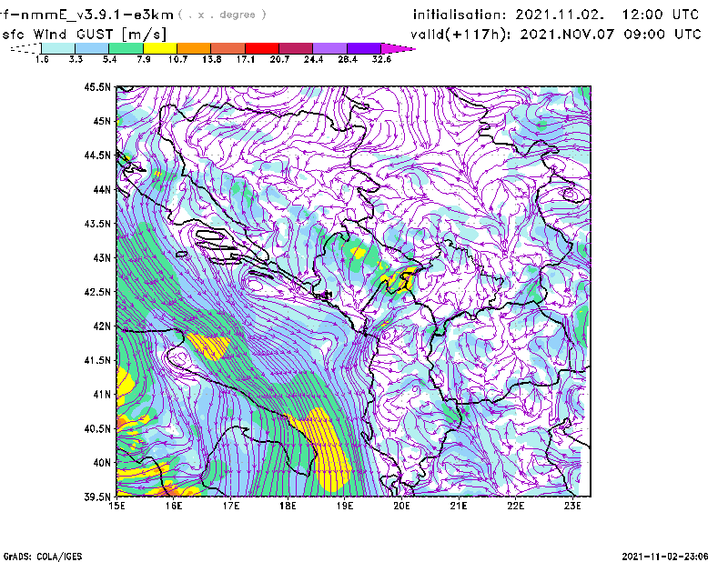Click the 45N latitude label
Viewport: 728px width, 562px height.
point(102,121)
